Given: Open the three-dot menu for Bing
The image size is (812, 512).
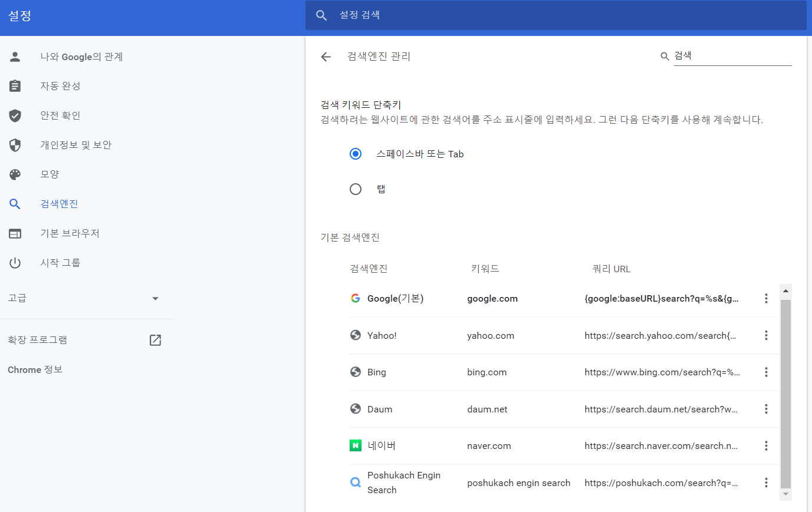Looking at the screenshot, I should (x=766, y=372).
